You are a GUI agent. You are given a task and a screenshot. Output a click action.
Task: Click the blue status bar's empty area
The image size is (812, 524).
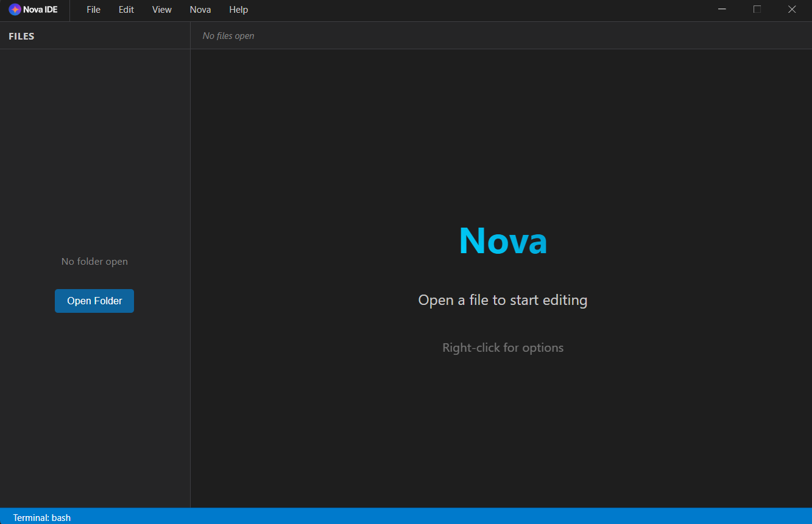coord(426,517)
